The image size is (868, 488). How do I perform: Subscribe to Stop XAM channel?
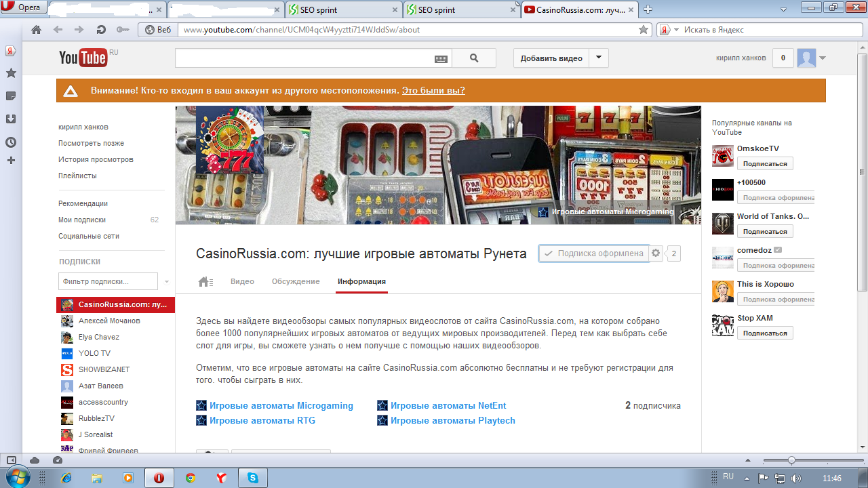(x=765, y=333)
